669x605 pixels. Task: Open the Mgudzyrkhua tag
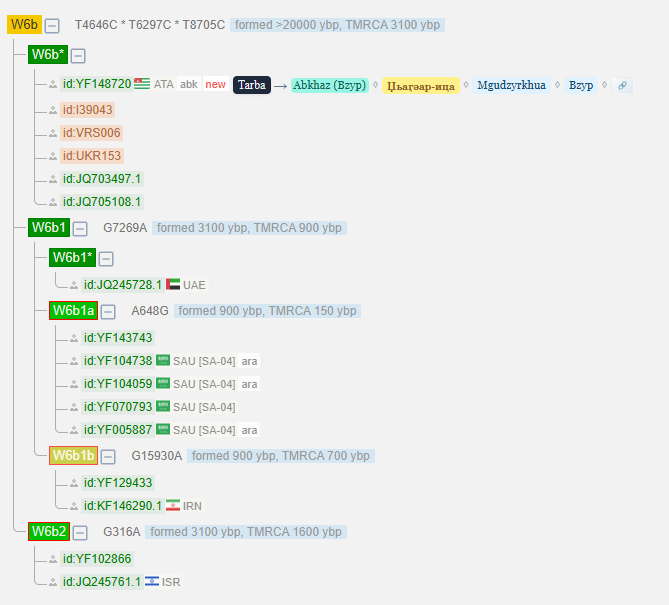(511, 85)
